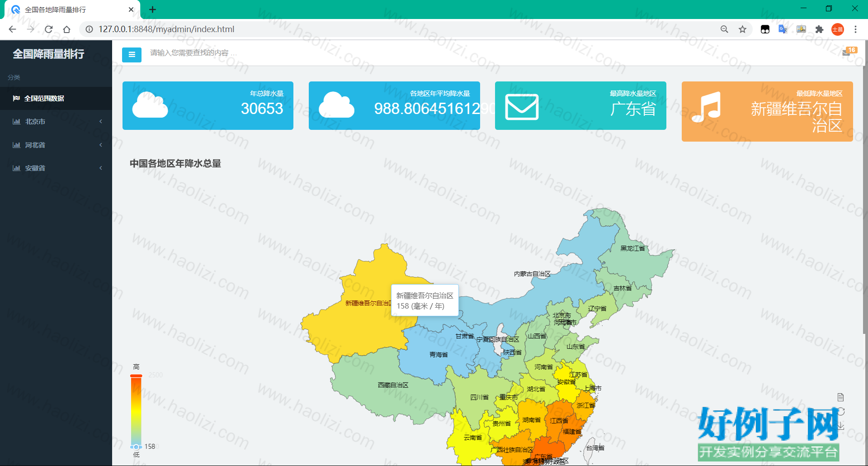Click the flag icon beside 全国范围数据
Image resolution: width=868 pixels, height=466 pixels.
(16, 98)
